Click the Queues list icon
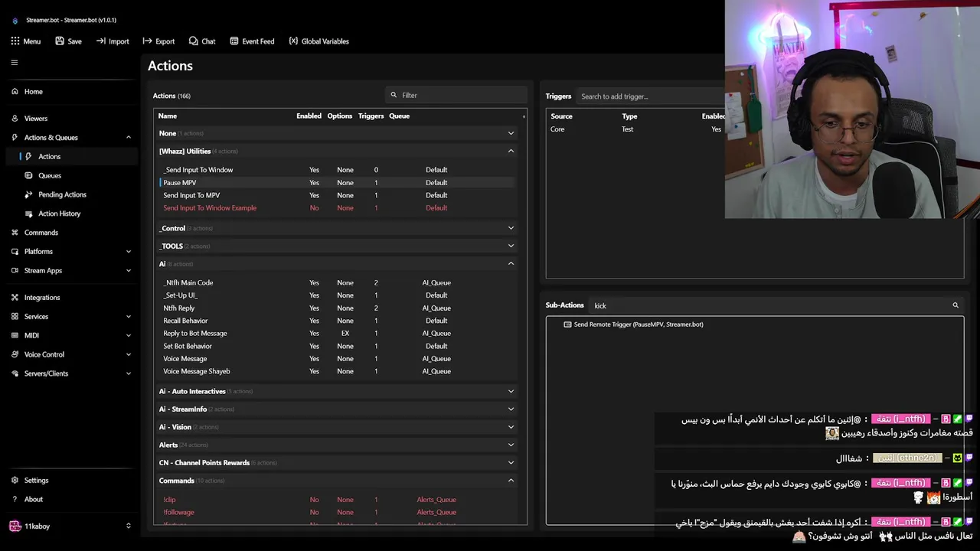980x551 pixels. coord(29,176)
